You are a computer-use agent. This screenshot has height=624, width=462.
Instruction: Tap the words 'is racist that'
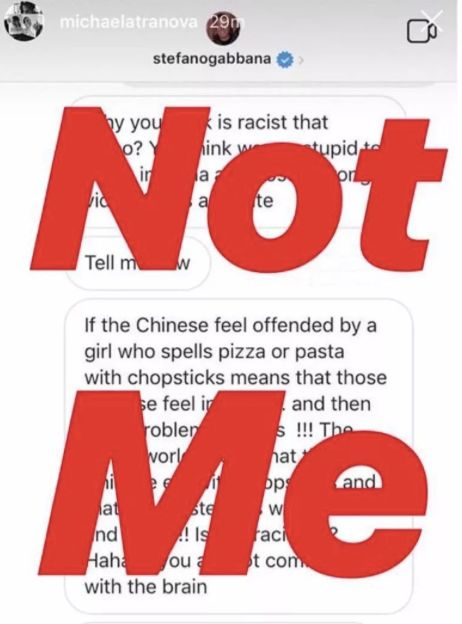point(273,122)
